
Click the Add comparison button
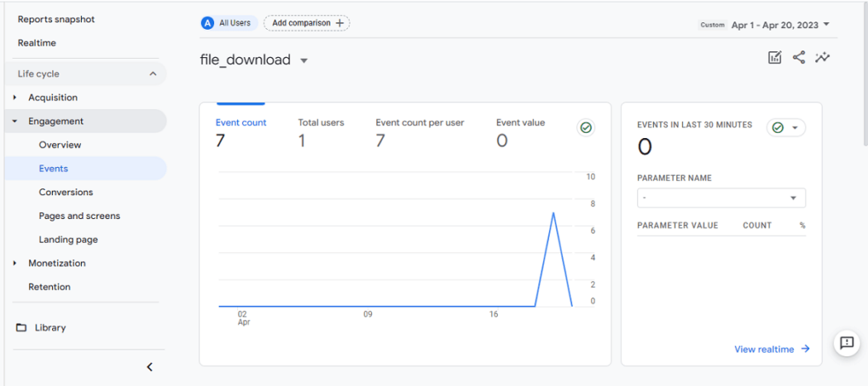[307, 23]
